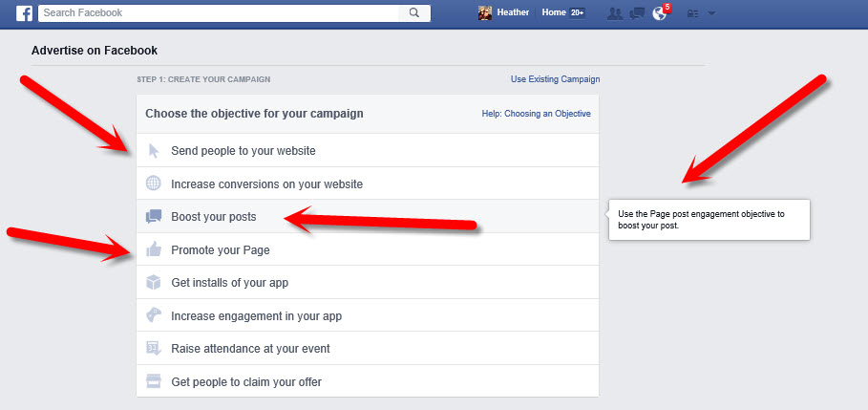Click the Facebook logo icon

pyautogui.click(x=24, y=12)
